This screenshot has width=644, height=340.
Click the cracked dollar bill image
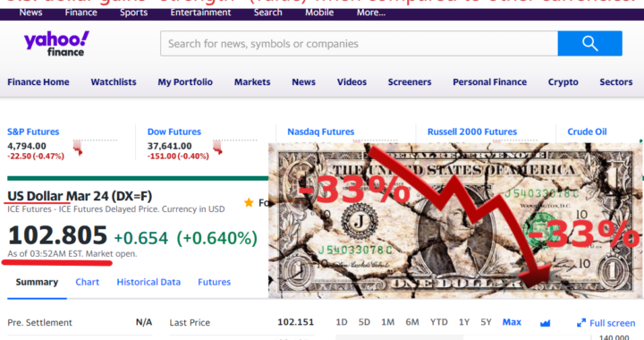[455, 220]
